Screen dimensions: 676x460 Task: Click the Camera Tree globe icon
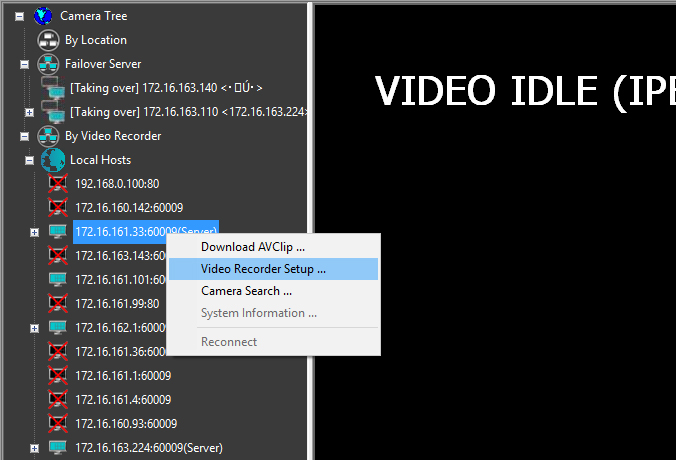click(x=43, y=16)
